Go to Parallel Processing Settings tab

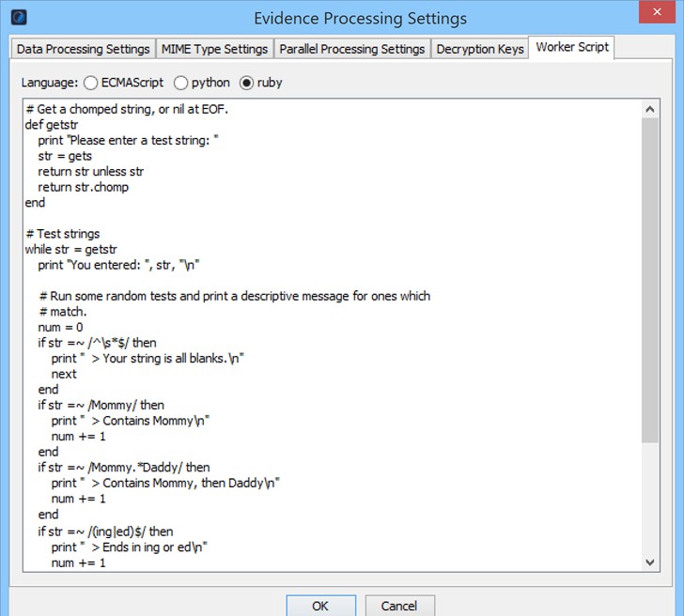point(352,49)
